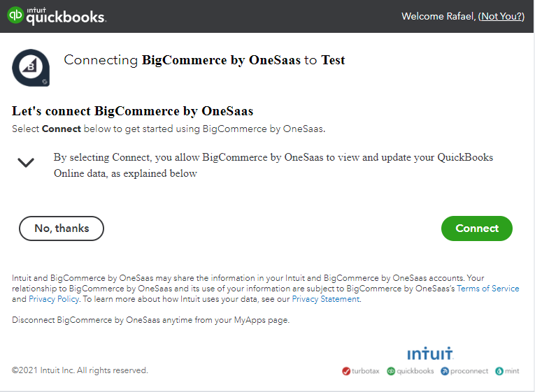Decline with the No, thanks button
Image resolution: width=535 pixels, height=392 pixels.
[62, 228]
